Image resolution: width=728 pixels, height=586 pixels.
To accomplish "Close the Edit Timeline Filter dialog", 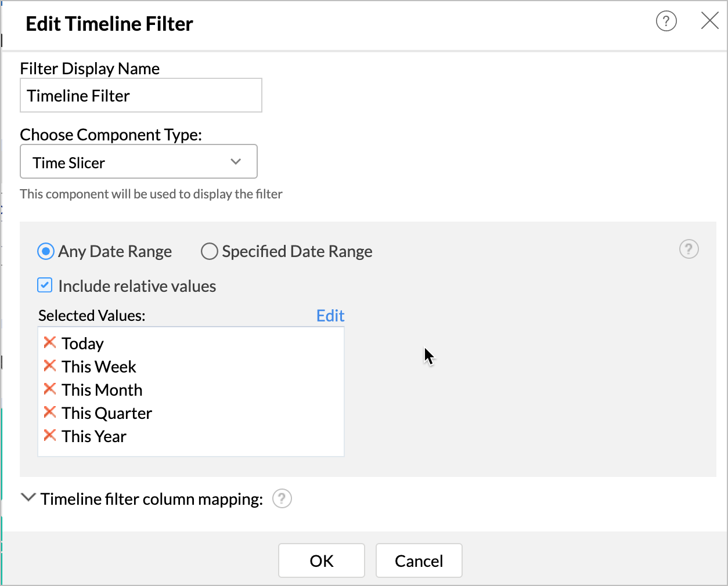I will (709, 21).
